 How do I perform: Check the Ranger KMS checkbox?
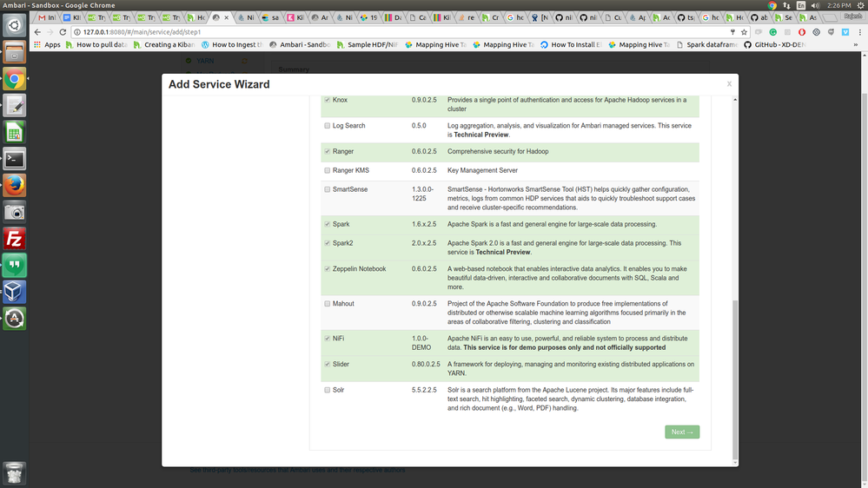tap(328, 170)
